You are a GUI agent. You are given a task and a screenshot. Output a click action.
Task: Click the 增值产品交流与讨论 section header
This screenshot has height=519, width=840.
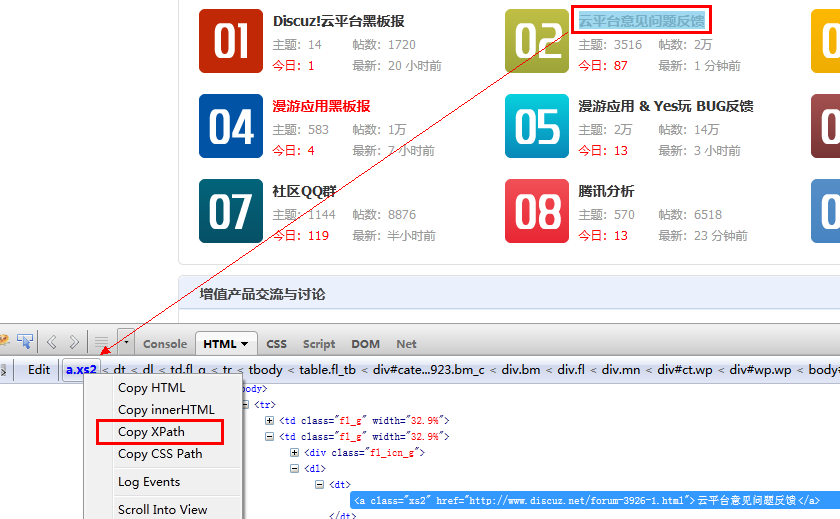pyautogui.click(x=262, y=294)
